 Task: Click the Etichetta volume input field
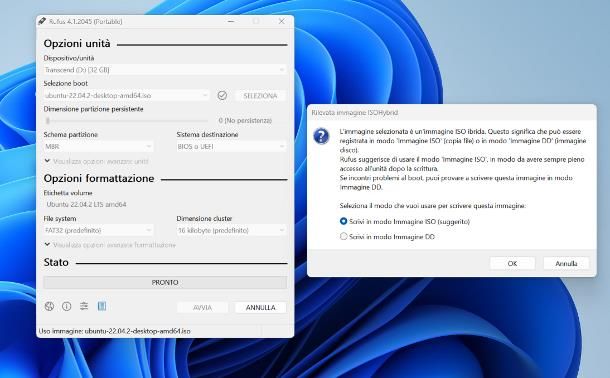pos(165,205)
